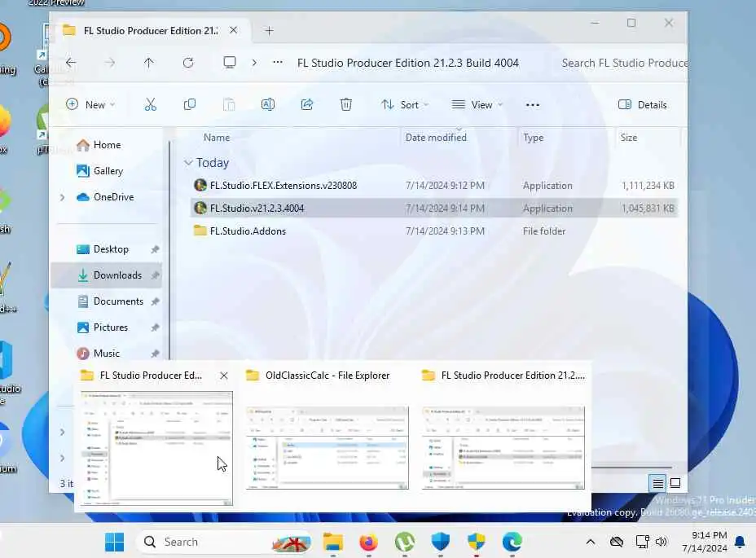Expand the OneDrive tree node

pos(62,197)
